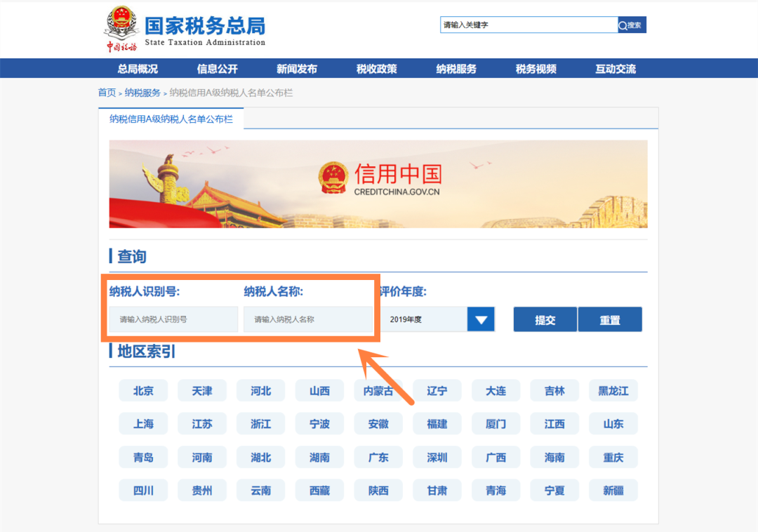Select region 江西
The width and height of the screenshot is (758, 532).
point(554,424)
